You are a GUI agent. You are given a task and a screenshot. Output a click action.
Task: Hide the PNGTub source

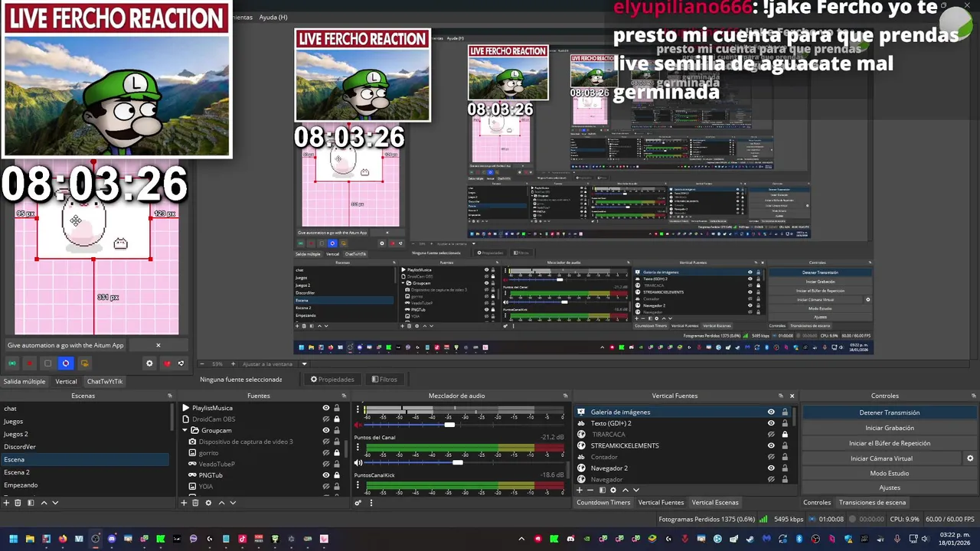(x=326, y=475)
